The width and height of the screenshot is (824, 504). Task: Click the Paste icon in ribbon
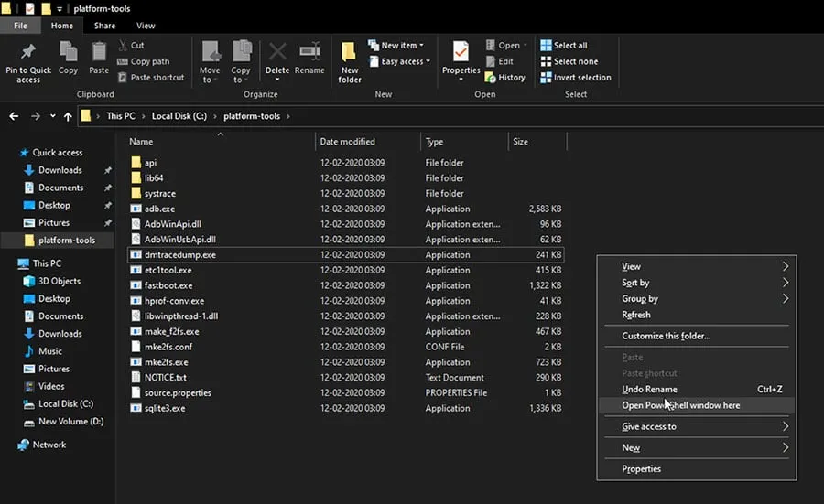[x=99, y=53]
